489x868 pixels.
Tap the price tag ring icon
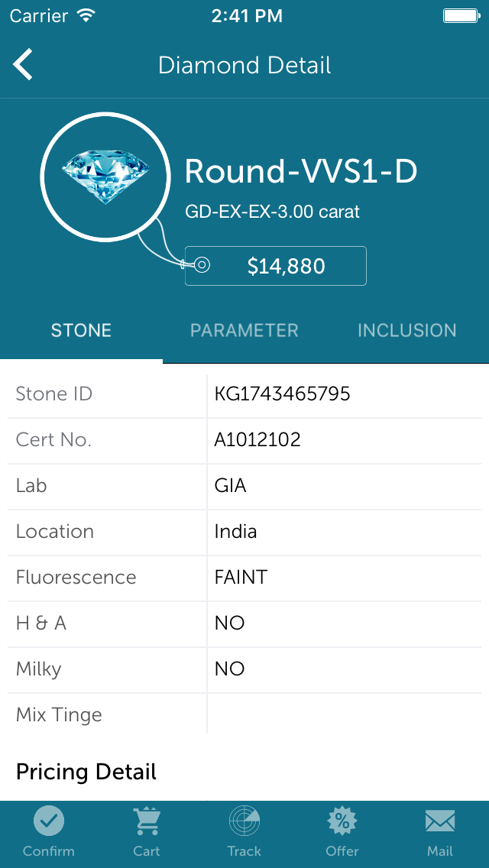(201, 265)
